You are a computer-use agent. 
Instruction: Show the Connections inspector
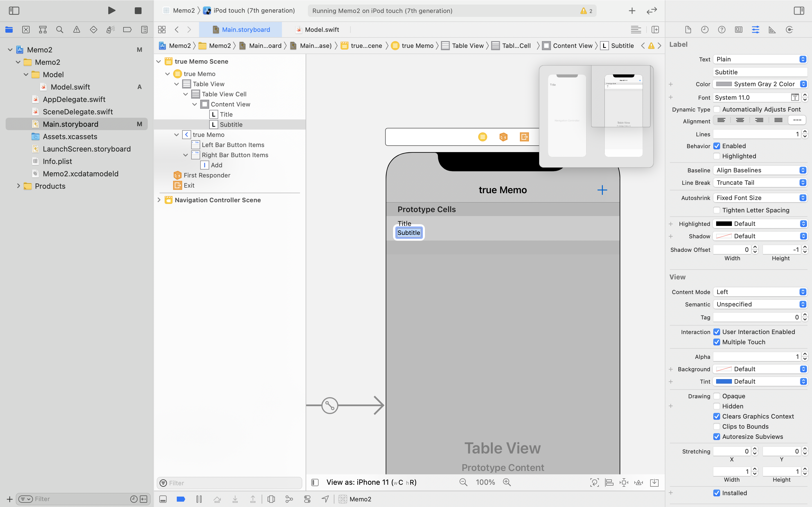789,30
